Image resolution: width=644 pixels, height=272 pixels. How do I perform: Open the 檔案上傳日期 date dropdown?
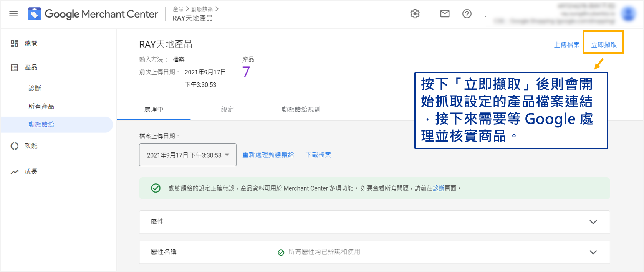click(188, 155)
